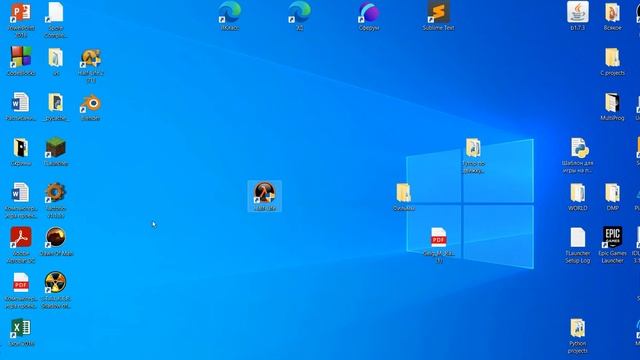Select the __pycache__ Python folder
The height and width of the screenshot is (360, 640).
tap(56, 107)
